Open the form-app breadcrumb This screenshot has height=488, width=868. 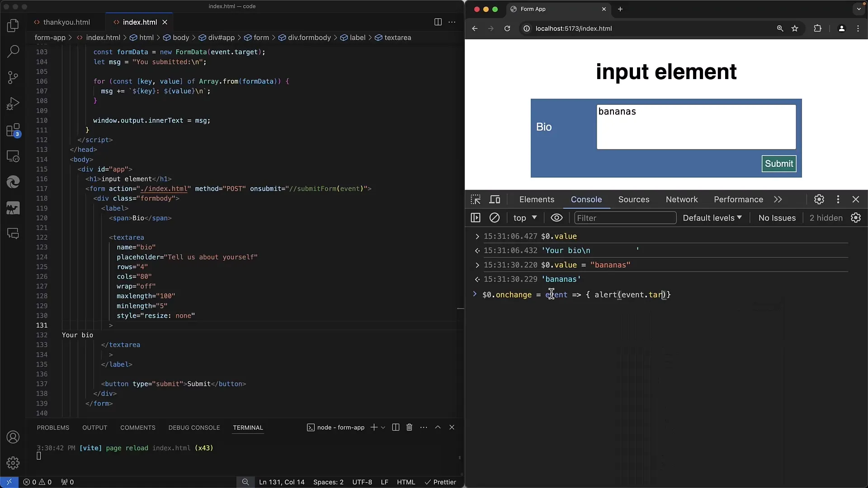click(50, 38)
